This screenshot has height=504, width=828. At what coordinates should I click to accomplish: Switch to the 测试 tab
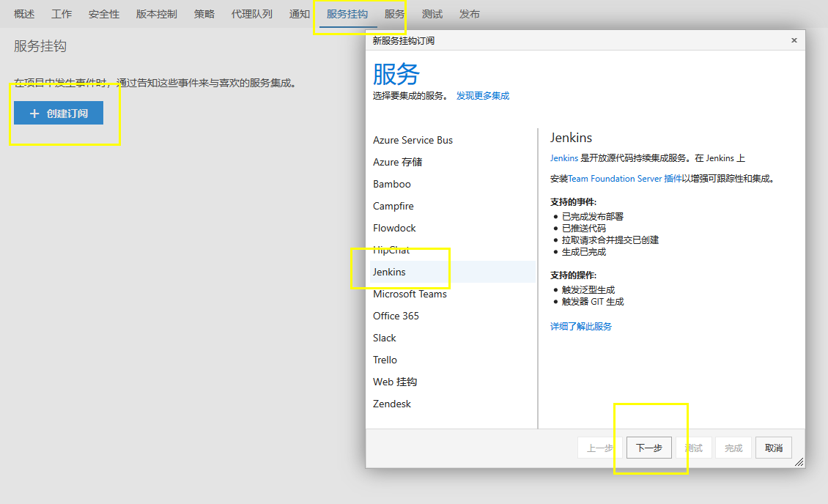tap(432, 14)
